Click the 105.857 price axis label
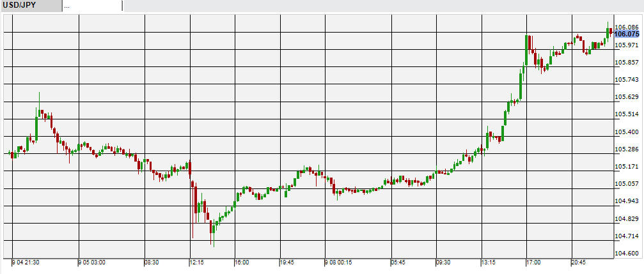The width and height of the screenshot is (644, 274). click(627, 62)
